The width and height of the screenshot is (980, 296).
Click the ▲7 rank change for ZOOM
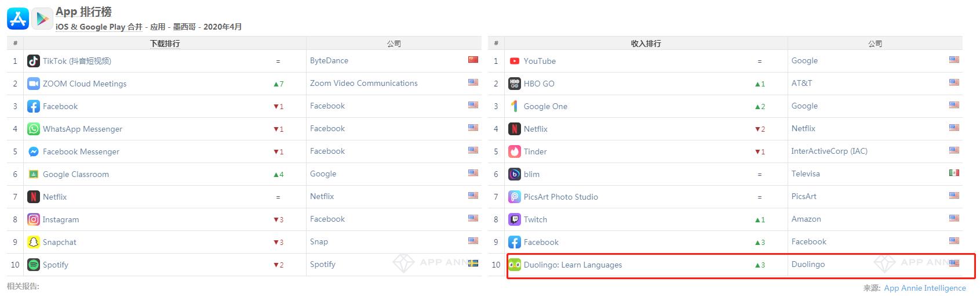click(278, 84)
